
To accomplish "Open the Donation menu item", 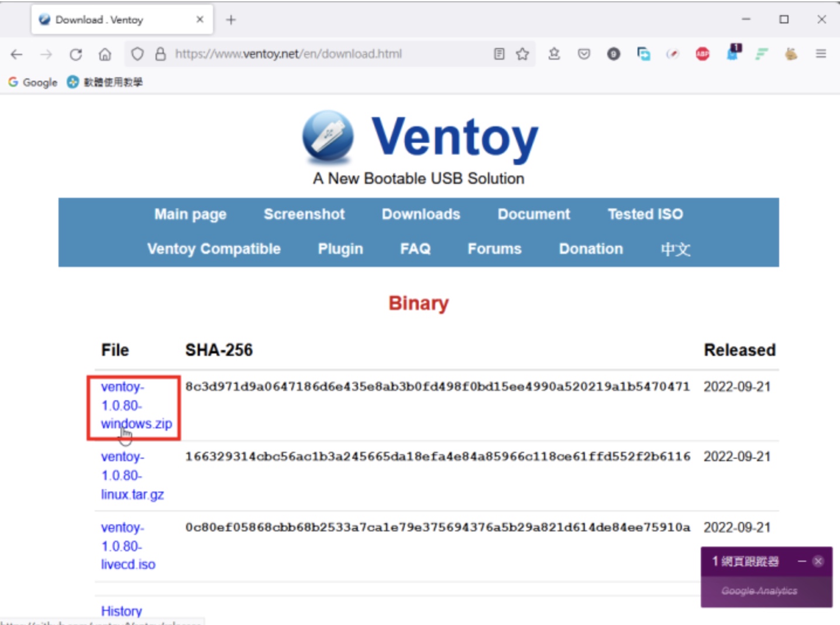I will [591, 249].
